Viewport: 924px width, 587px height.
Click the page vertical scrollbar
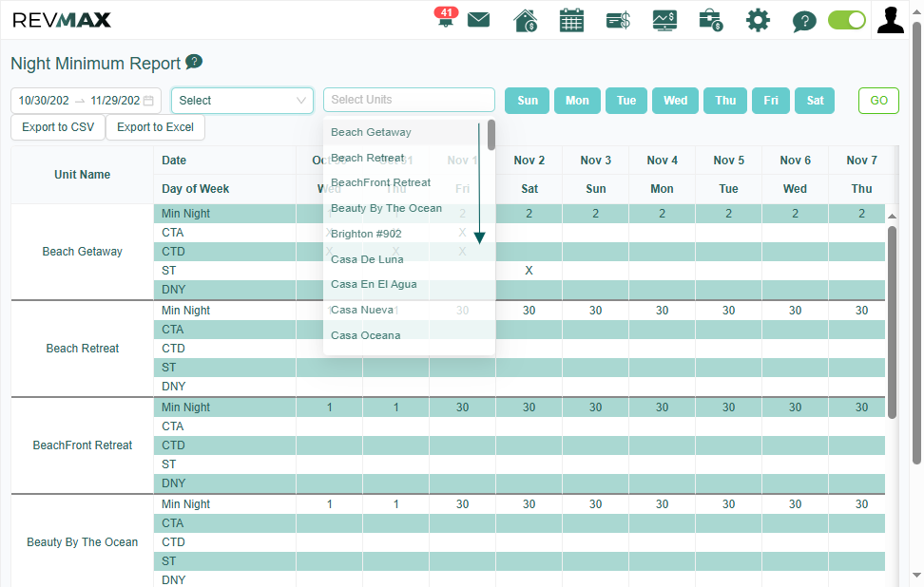916,244
